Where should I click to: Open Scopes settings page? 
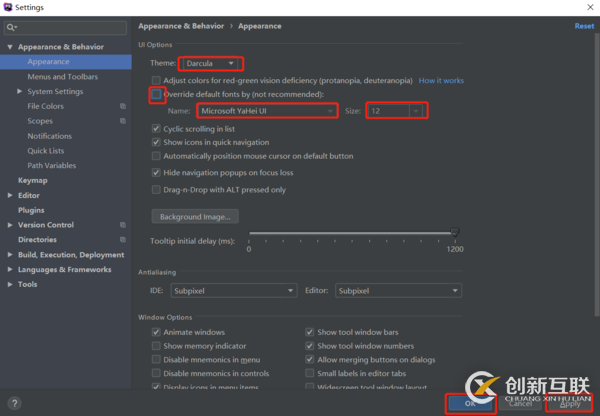tap(40, 121)
